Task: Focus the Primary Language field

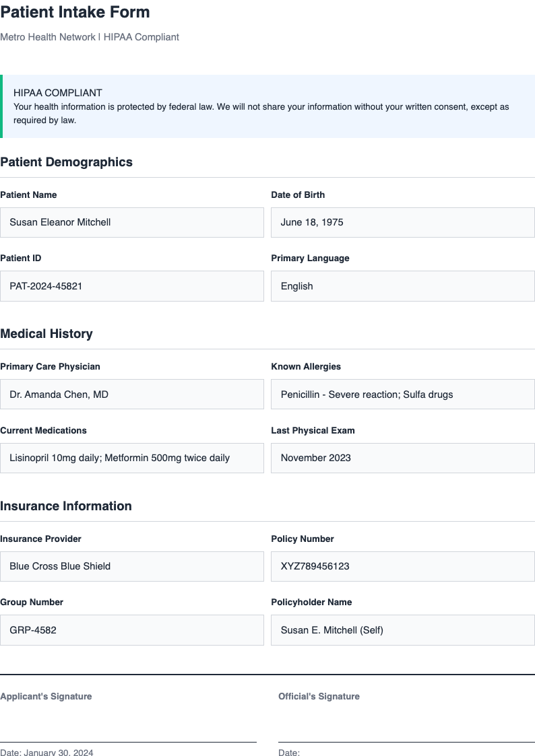Action: pos(402,286)
